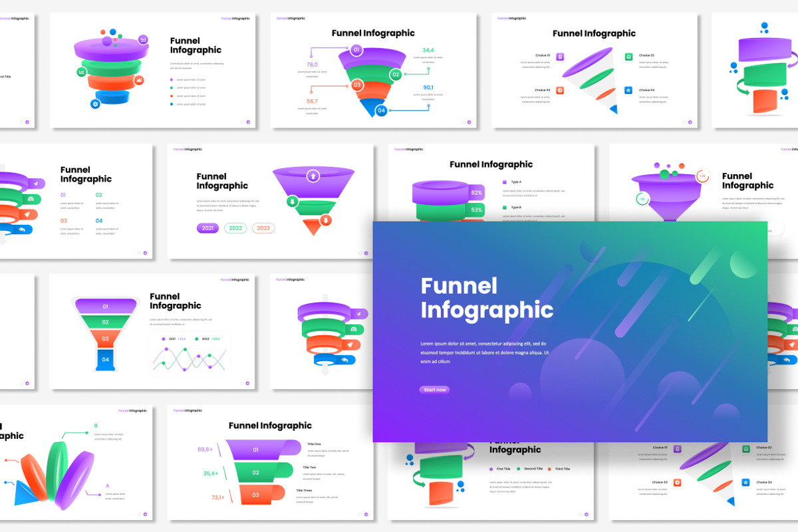Click the 73,1+ figure text

coord(218,497)
